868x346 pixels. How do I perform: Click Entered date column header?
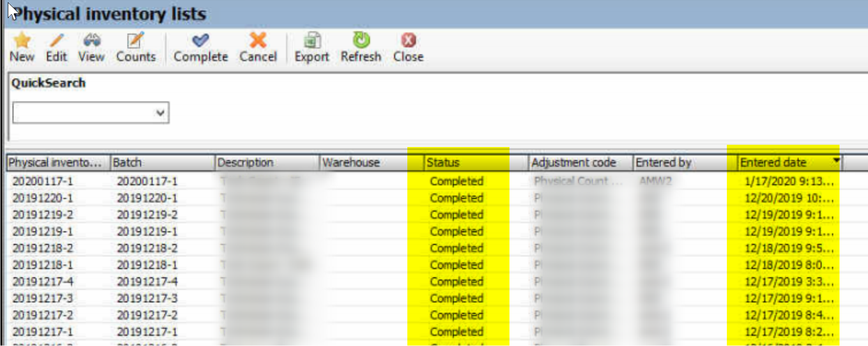(x=790, y=163)
